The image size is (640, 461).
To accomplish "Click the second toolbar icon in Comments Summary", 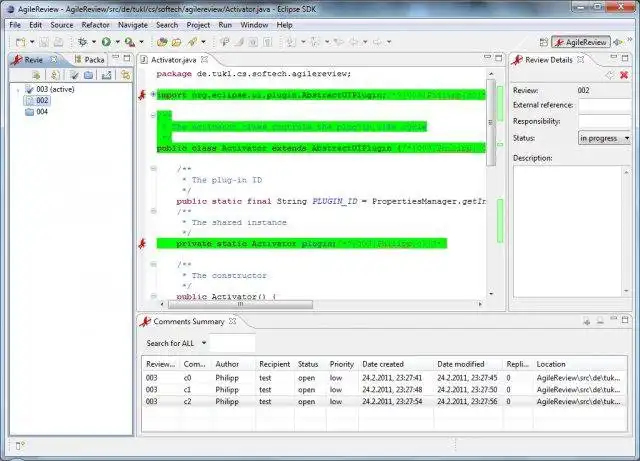I will [600, 321].
